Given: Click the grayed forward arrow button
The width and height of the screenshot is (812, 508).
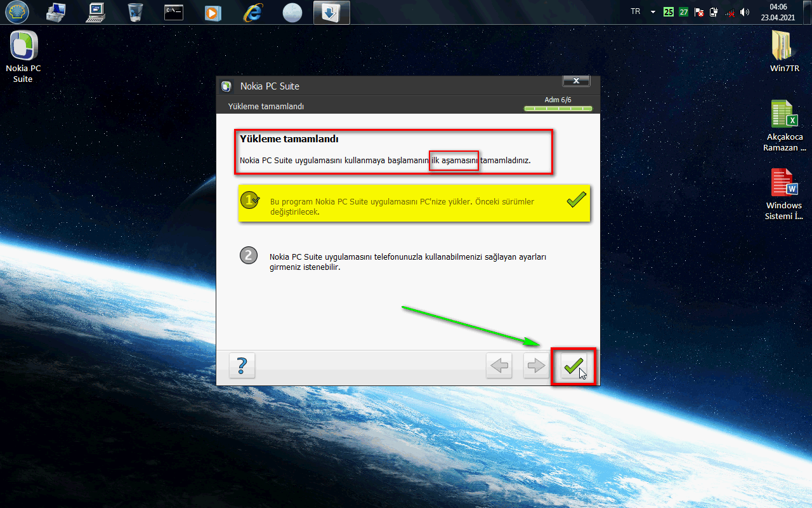Looking at the screenshot, I should (536, 366).
